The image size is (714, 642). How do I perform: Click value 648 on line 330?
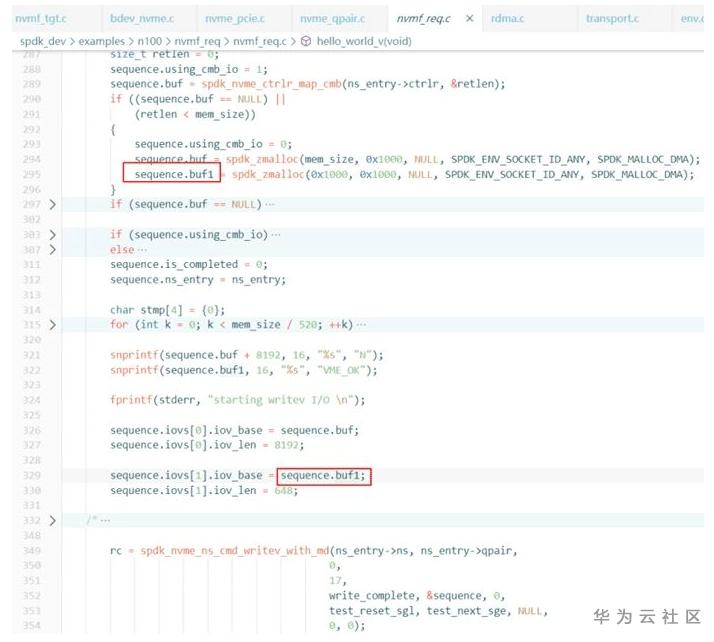tap(283, 491)
